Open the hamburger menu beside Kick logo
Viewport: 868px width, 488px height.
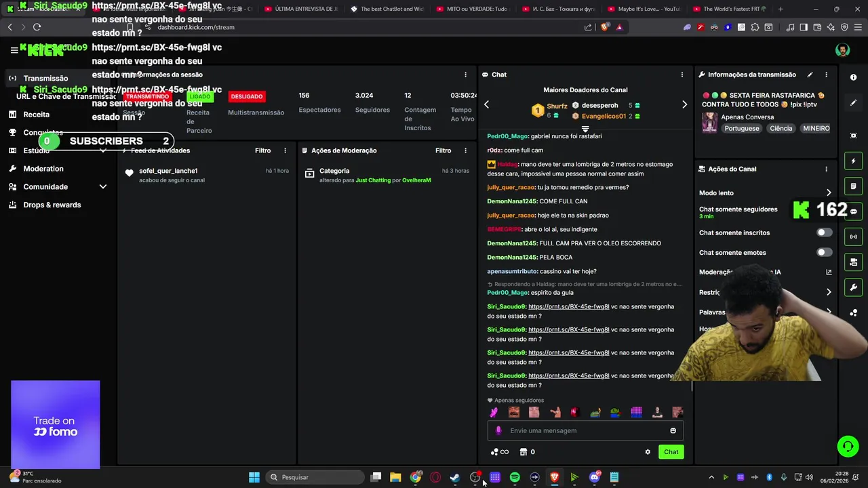[x=14, y=50]
